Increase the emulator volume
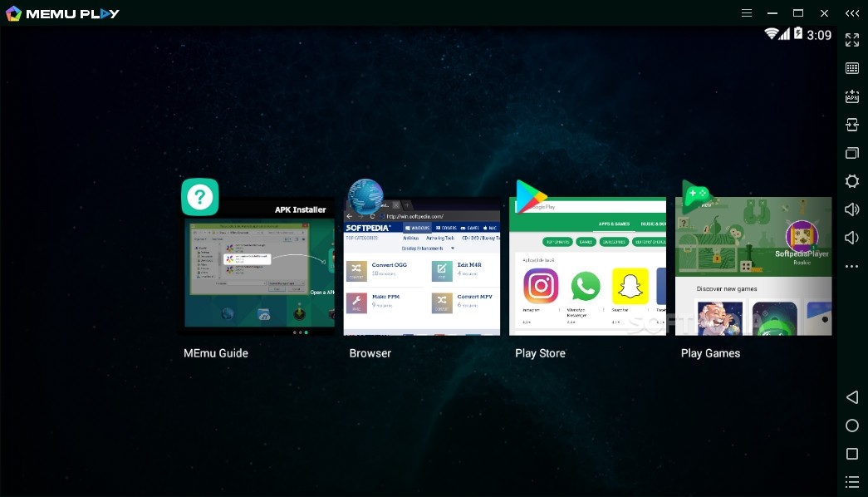 coord(852,209)
